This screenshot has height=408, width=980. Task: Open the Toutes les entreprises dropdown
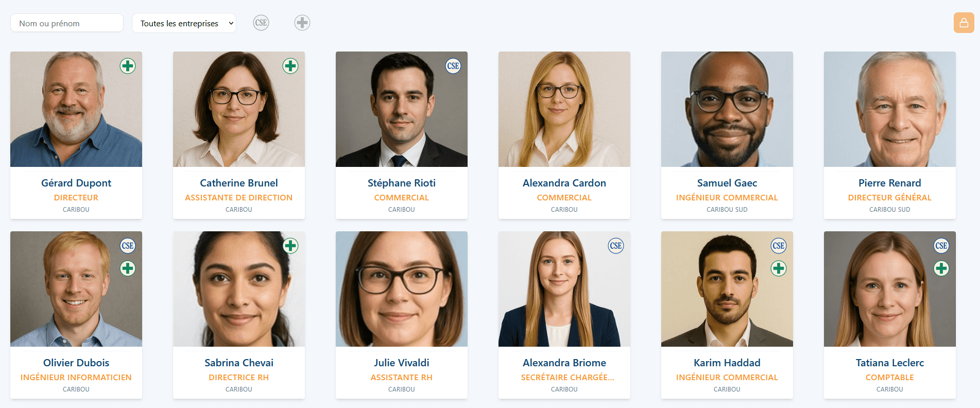point(184,23)
